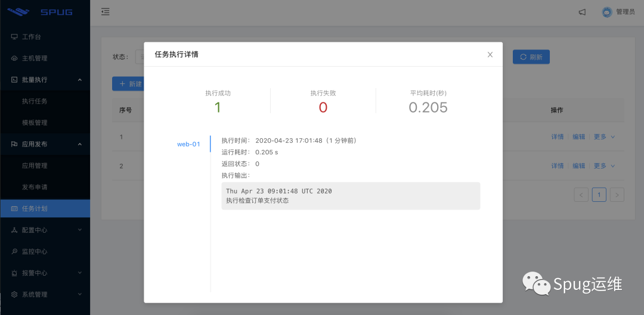The width and height of the screenshot is (644, 315).
Task: Select 任务计划 in sidebar
Action: click(x=45, y=208)
